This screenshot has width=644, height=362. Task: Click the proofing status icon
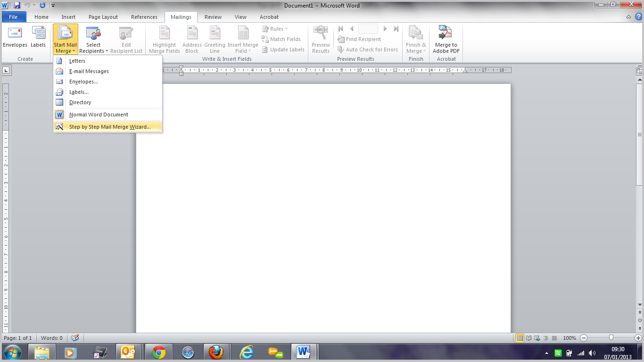pyautogui.click(x=74, y=338)
